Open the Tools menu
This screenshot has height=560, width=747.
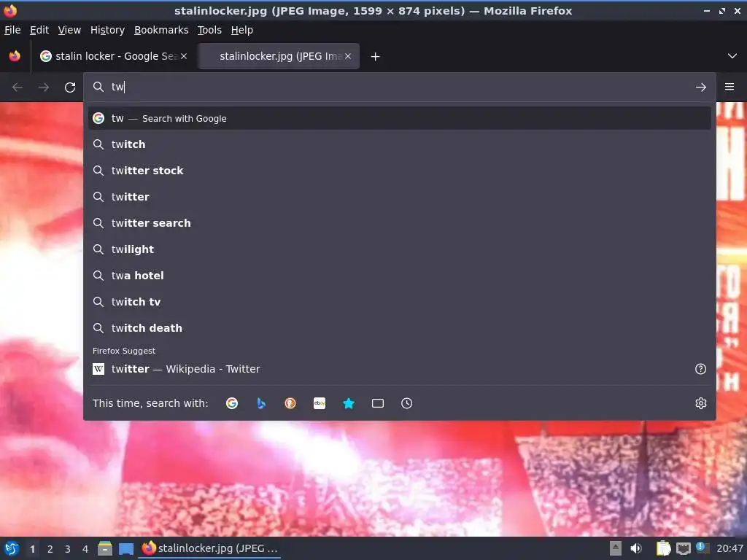209,30
